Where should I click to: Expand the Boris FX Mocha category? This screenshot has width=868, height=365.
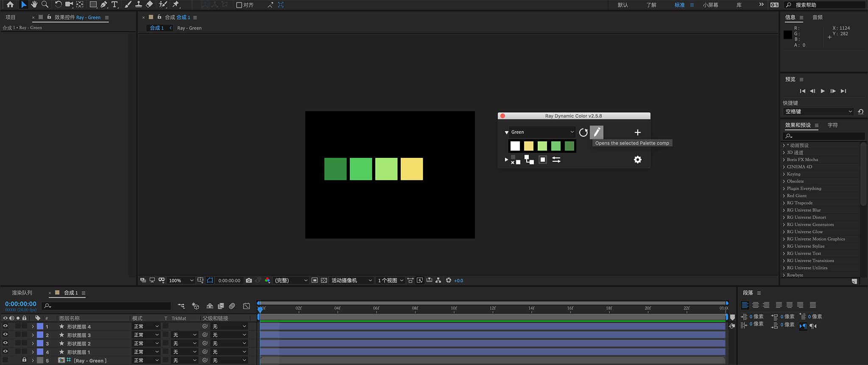tap(784, 160)
